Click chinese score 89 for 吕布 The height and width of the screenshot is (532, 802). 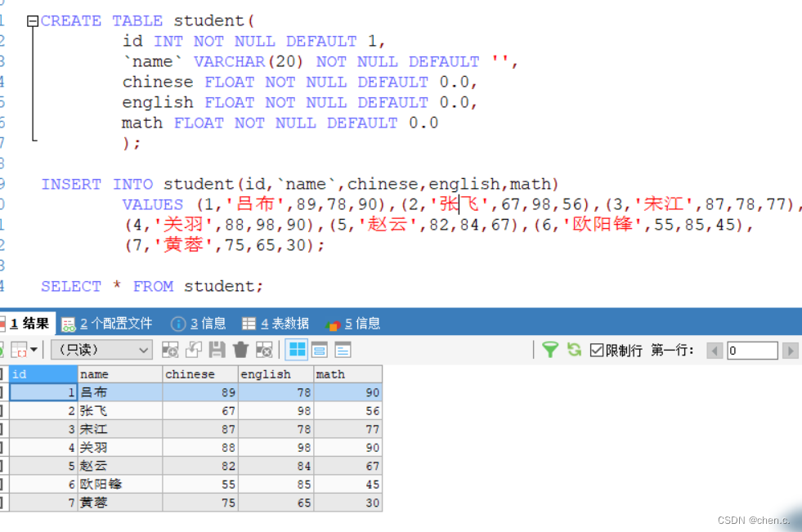point(200,392)
